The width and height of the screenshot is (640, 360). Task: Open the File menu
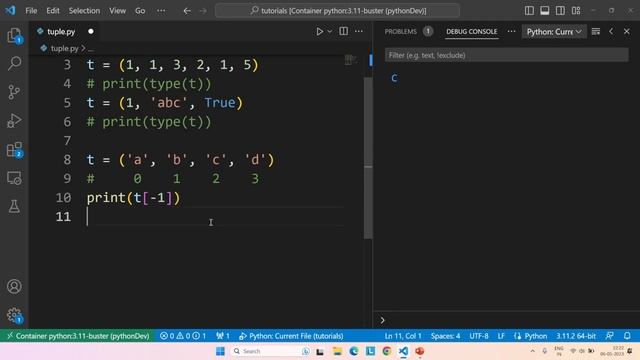click(31, 11)
